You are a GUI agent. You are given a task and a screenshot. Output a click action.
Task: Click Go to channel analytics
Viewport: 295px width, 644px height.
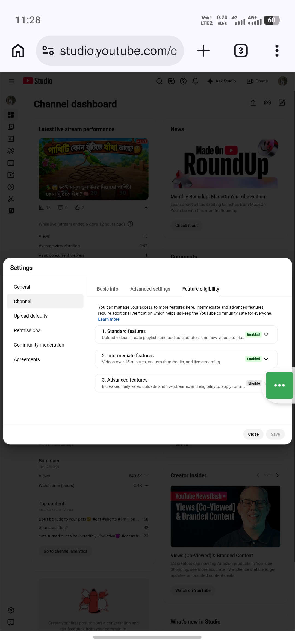[x=65, y=551]
